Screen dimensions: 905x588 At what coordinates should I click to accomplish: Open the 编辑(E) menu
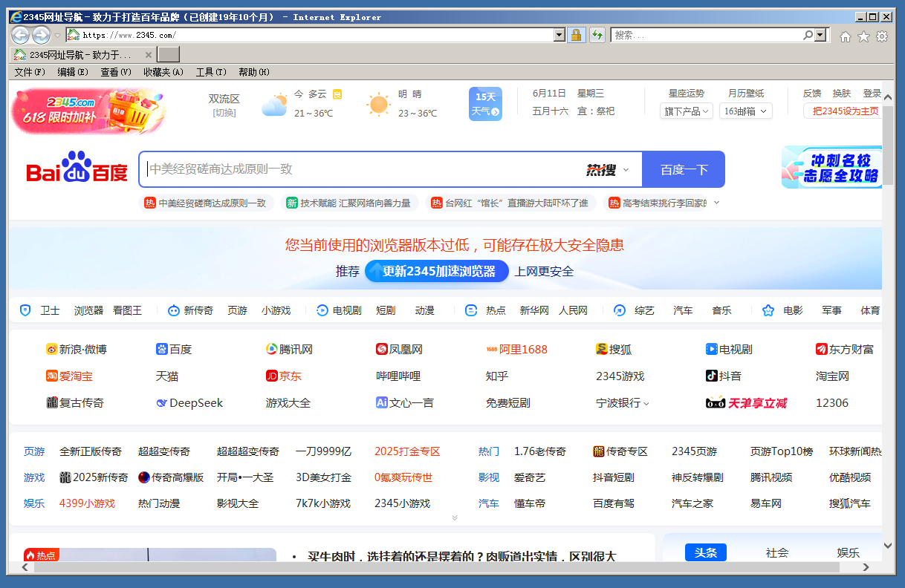(x=73, y=72)
